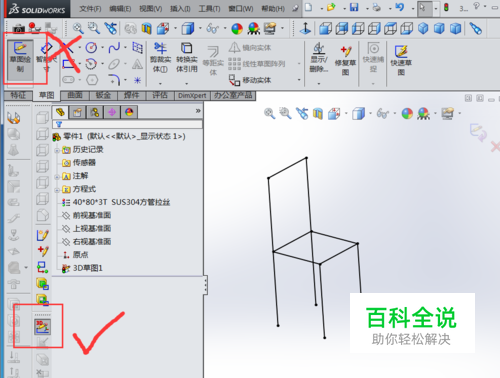Click Edit Appearance color ball in the top toolbar

[237, 29]
